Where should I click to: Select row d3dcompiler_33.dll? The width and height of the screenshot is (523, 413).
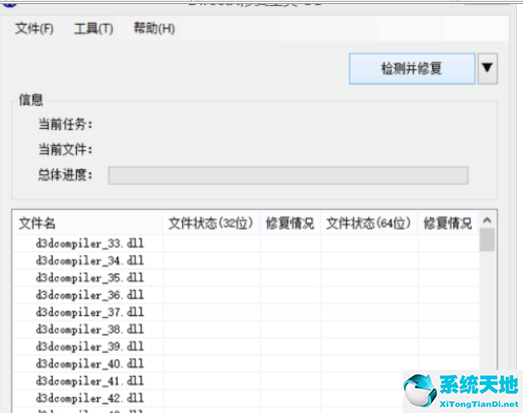click(x=246, y=244)
